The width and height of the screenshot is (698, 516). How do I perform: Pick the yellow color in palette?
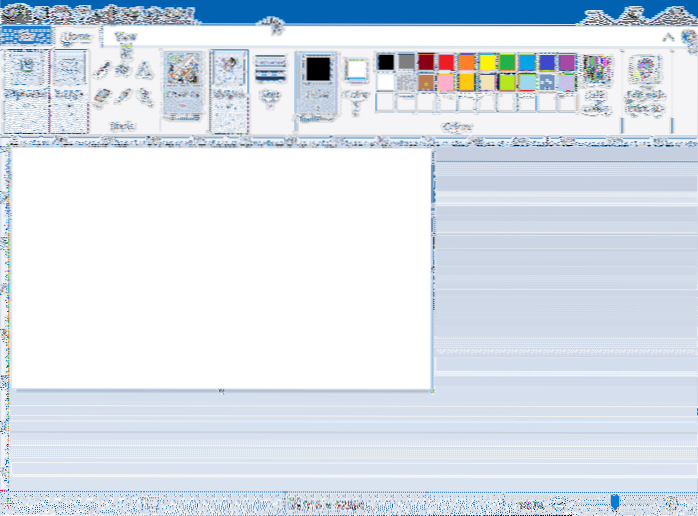(x=489, y=62)
